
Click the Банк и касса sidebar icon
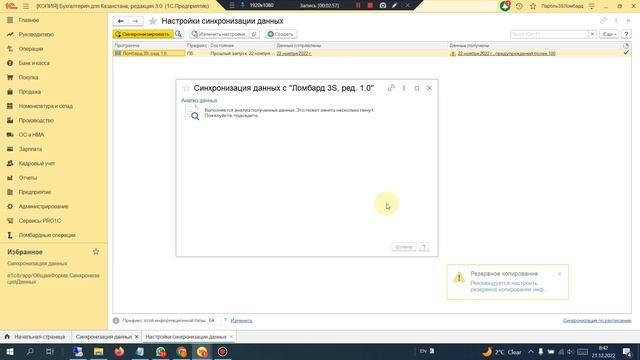pos(10,63)
